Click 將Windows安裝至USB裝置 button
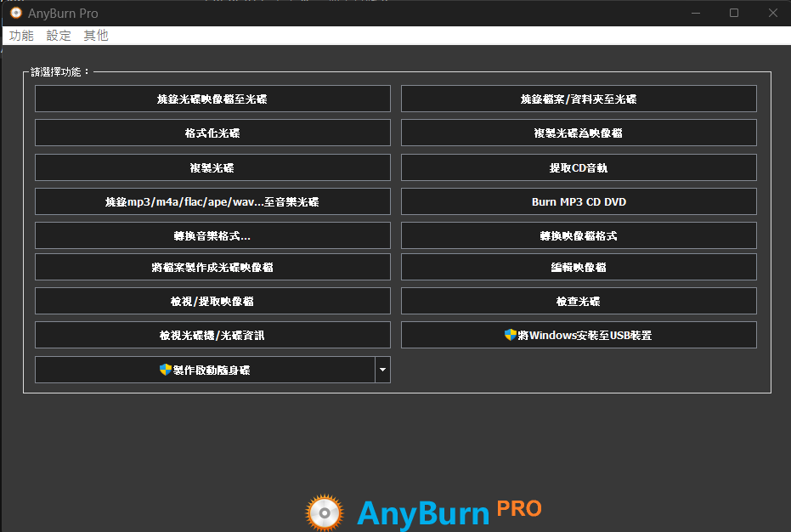The width and height of the screenshot is (791, 532). [579, 335]
